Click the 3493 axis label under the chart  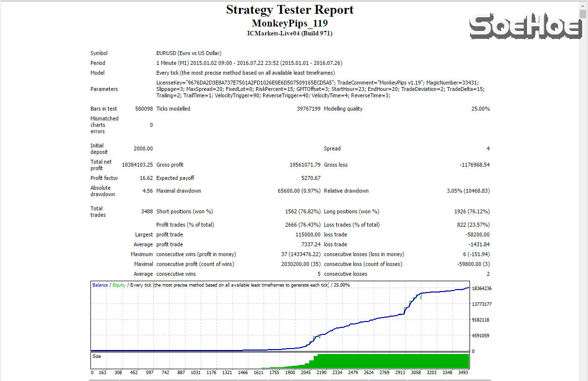(463, 373)
